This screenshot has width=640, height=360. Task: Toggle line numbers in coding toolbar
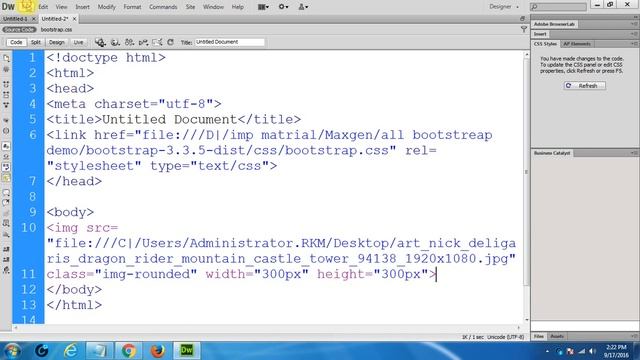(6, 146)
